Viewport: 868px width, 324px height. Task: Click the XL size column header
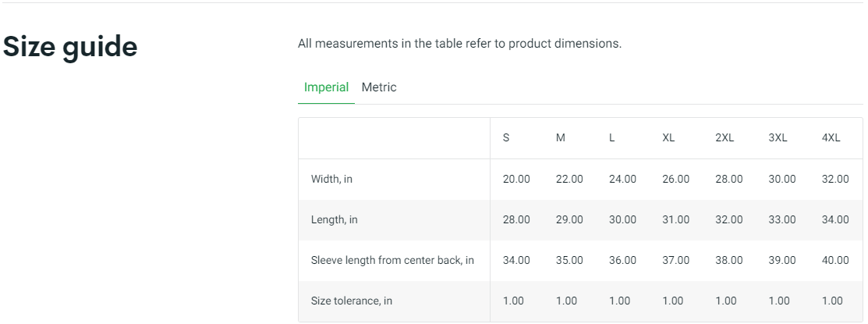click(668, 138)
